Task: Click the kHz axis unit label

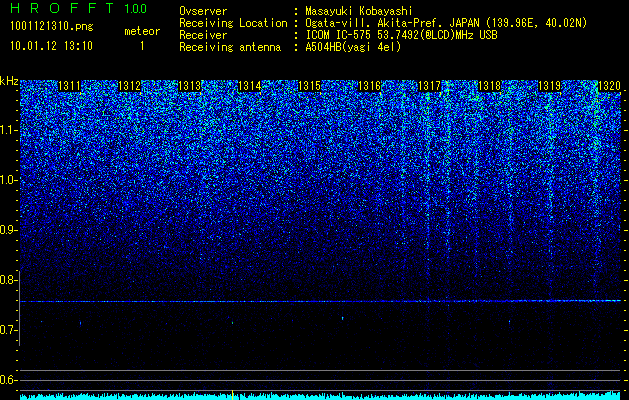Action: pos(9,81)
